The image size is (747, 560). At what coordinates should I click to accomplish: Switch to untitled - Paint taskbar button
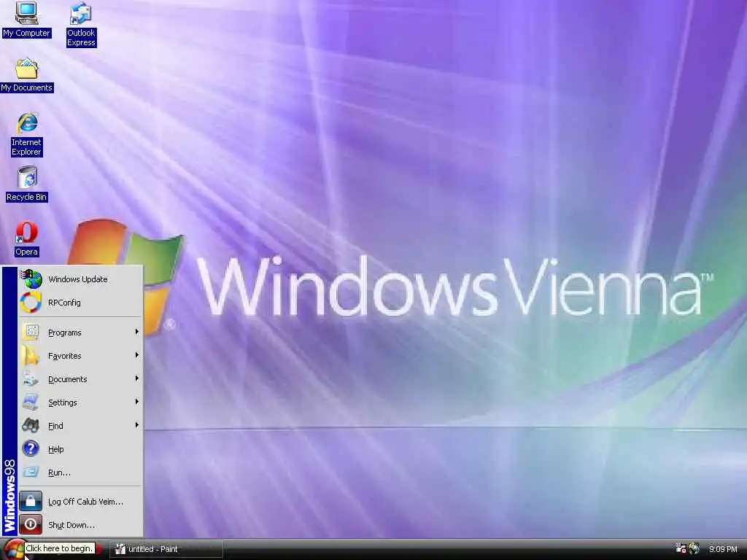166,549
